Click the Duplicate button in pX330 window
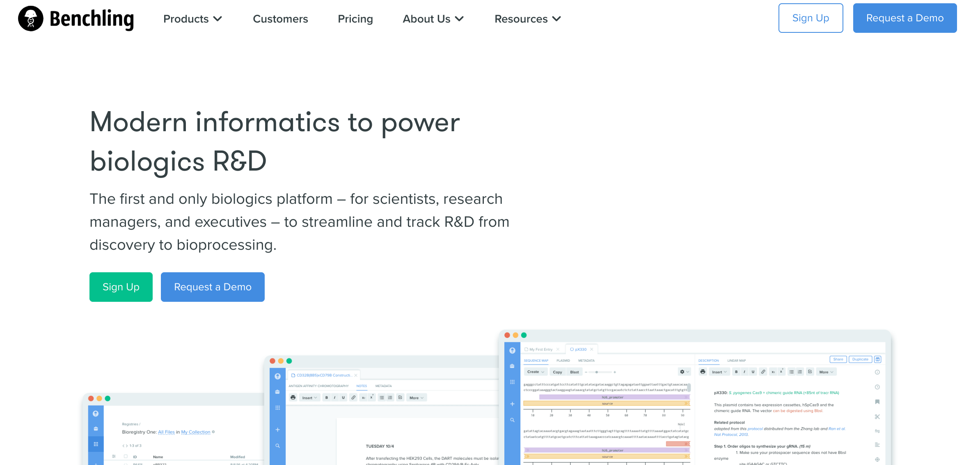 coord(860,359)
